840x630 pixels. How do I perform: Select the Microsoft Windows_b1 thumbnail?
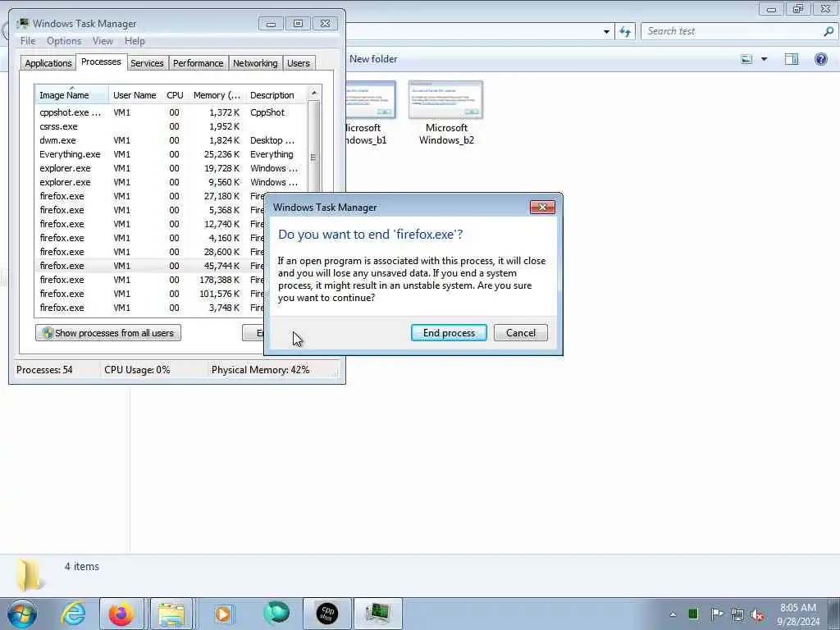[371, 113]
